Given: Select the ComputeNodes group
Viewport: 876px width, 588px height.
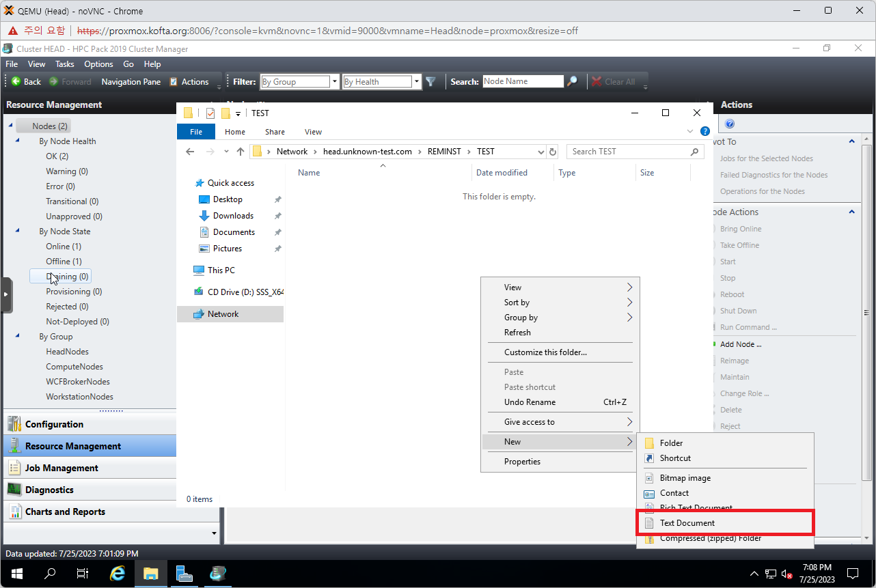Looking at the screenshot, I should [74, 367].
